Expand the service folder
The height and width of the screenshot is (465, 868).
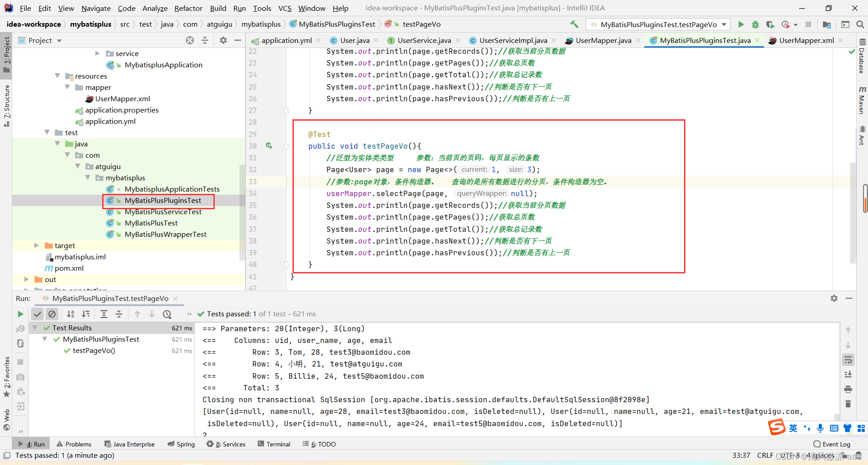[x=97, y=53]
